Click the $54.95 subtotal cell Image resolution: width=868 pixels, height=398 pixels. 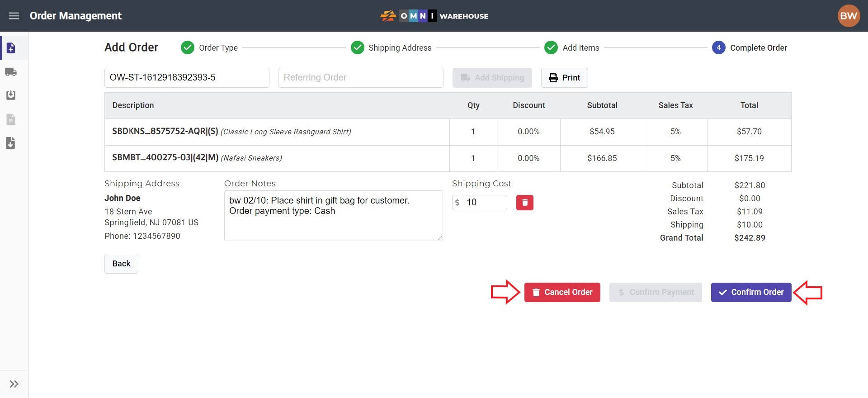tap(602, 132)
